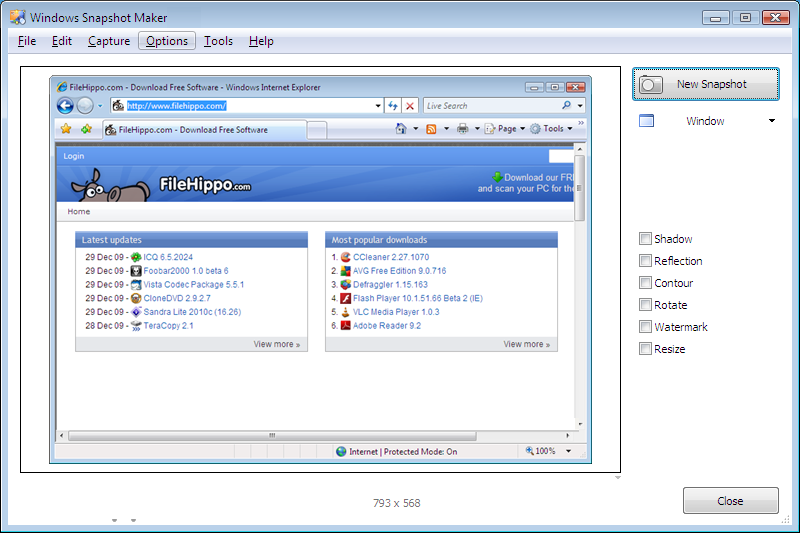Open the Page dropdown in IE toolbar

coord(504,129)
